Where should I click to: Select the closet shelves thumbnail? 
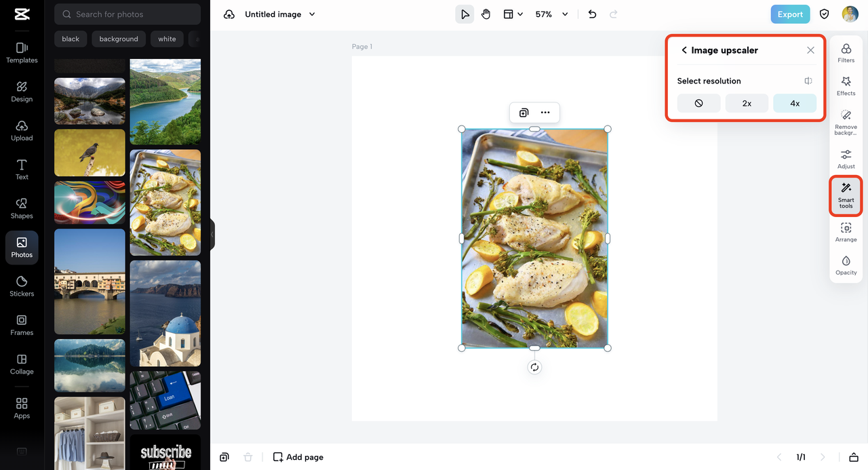[90, 433]
